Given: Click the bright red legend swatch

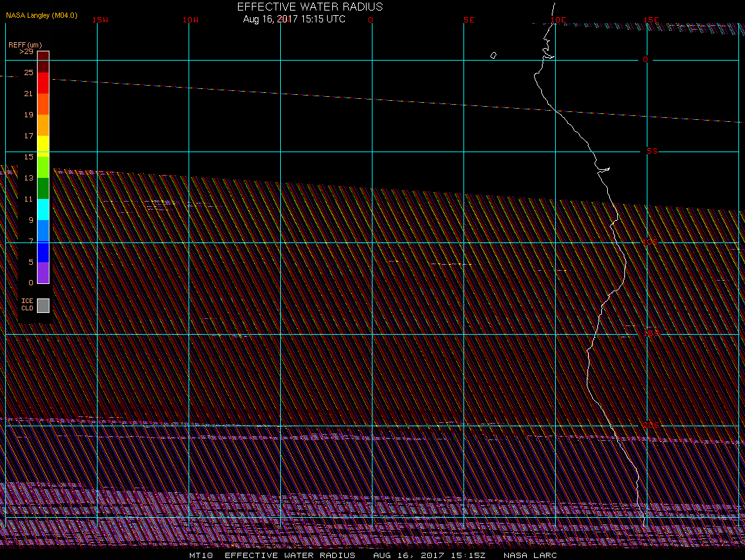Looking at the screenshot, I should (x=44, y=82).
